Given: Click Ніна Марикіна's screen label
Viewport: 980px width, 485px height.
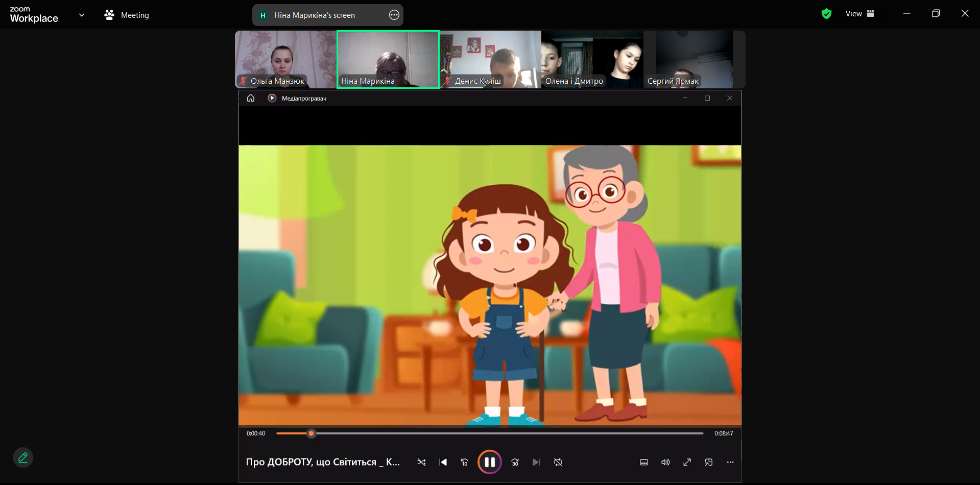Looking at the screenshot, I should (x=315, y=15).
